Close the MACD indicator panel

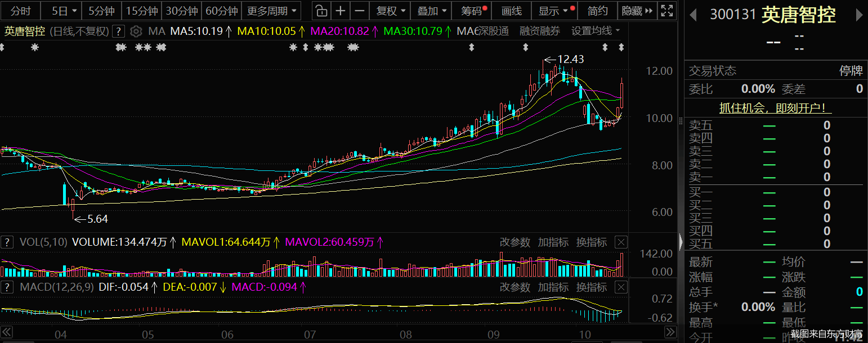click(620, 287)
